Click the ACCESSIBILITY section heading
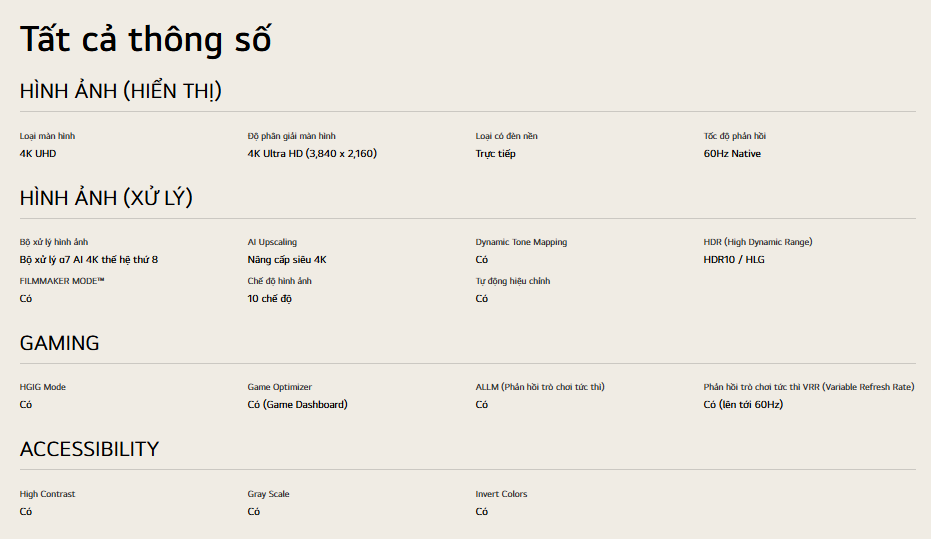This screenshot has height=539, width=931. pos(89,449)
